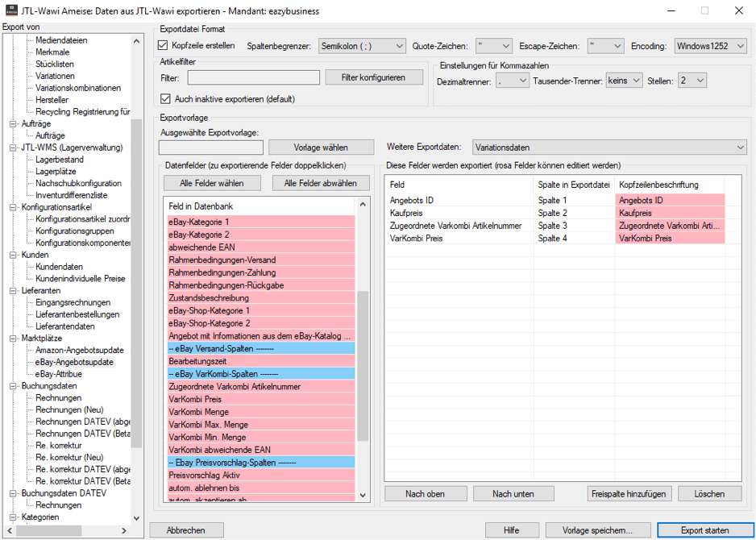The height and width of the screenshot is (540, 756).
Task: Click Feld in Datenbank column header
Action: [x=261, y=206]
